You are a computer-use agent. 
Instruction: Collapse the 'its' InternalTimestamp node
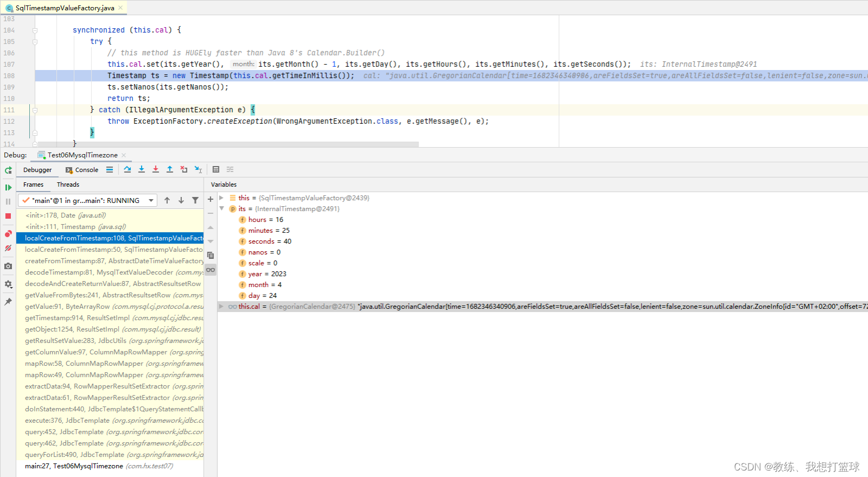[x=221, y=208]
